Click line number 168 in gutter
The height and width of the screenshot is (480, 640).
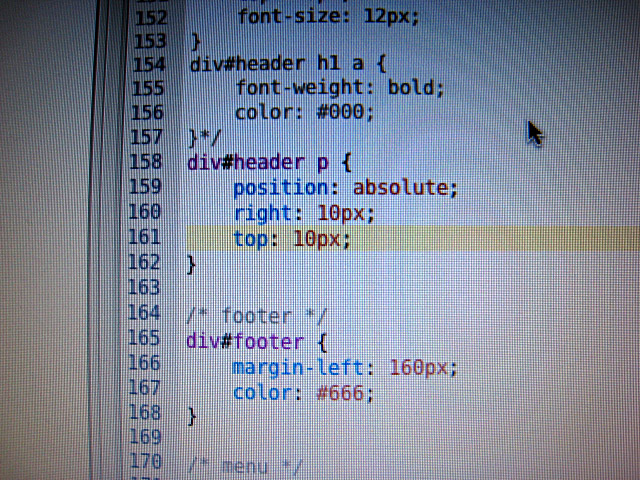click(x=145, y=412)
